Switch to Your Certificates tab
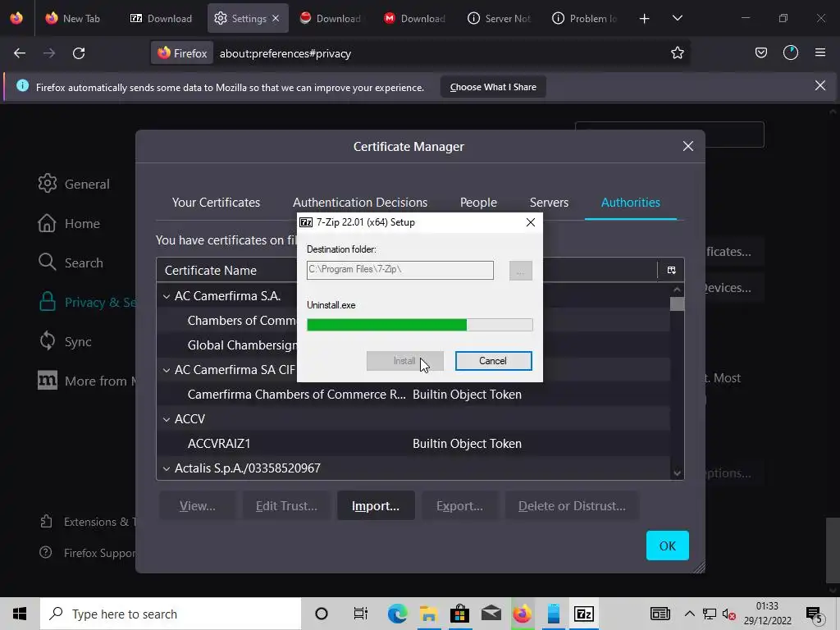 click(x=216, y=203)
